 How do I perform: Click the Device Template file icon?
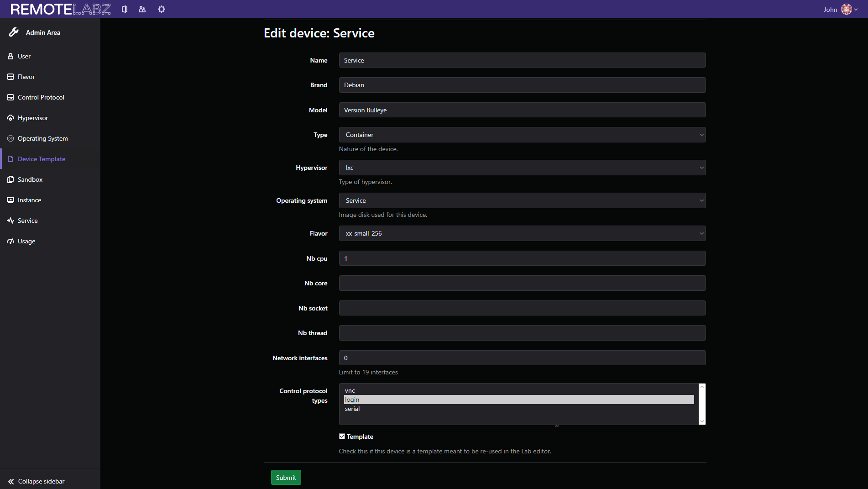tap(10, 159)
